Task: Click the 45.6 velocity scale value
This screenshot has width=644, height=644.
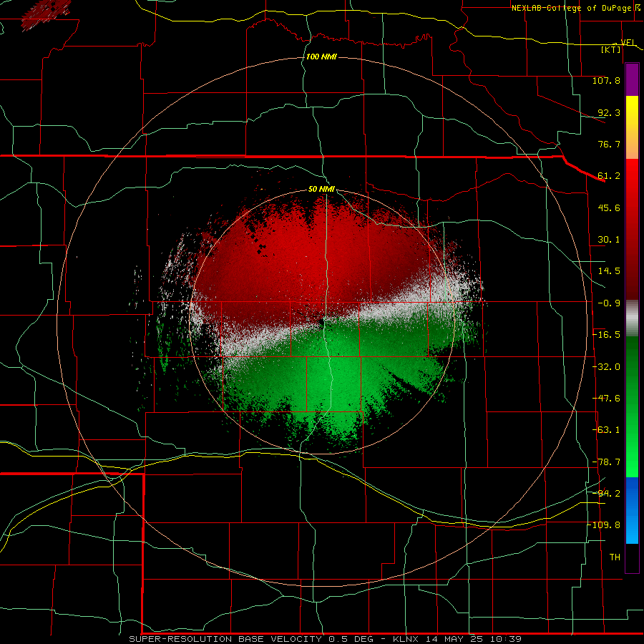Action: pos(609,208)
